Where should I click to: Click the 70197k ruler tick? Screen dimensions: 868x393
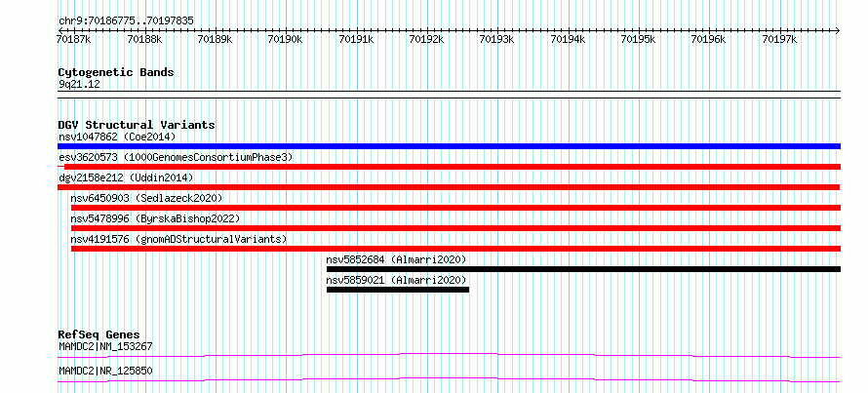pyautogui.click(x=780, y=39)
